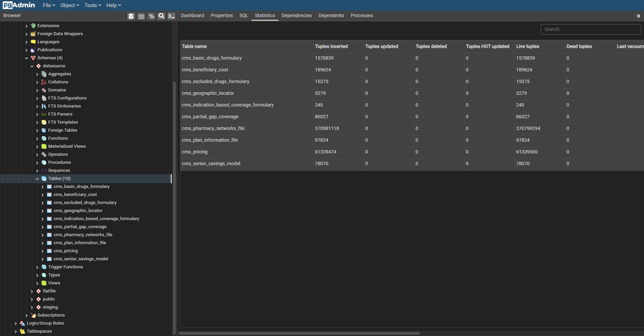Click the Sequences node icon
The width and height of the screenshot is (644, 336).
(x=44, y=171)
